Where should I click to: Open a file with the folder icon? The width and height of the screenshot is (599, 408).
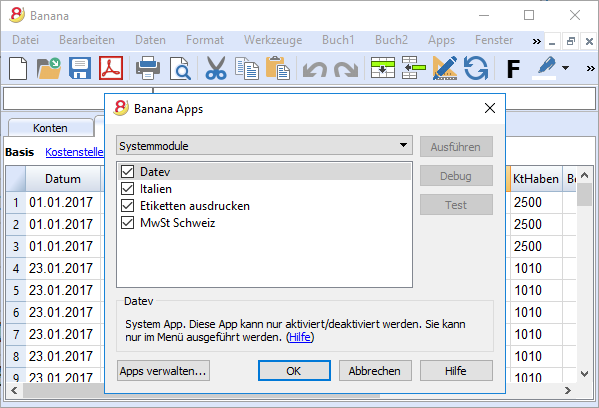[49, 68]
